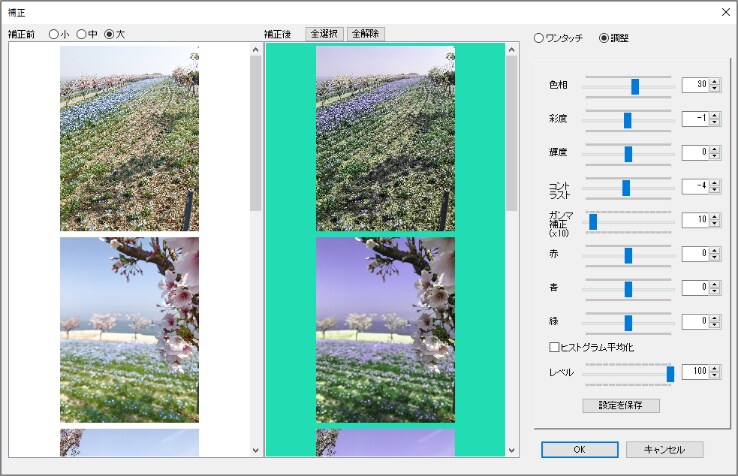Click the ガンマ補正 slider handle
This screenshot has height=476, width=738.
(x=593, y=222)
